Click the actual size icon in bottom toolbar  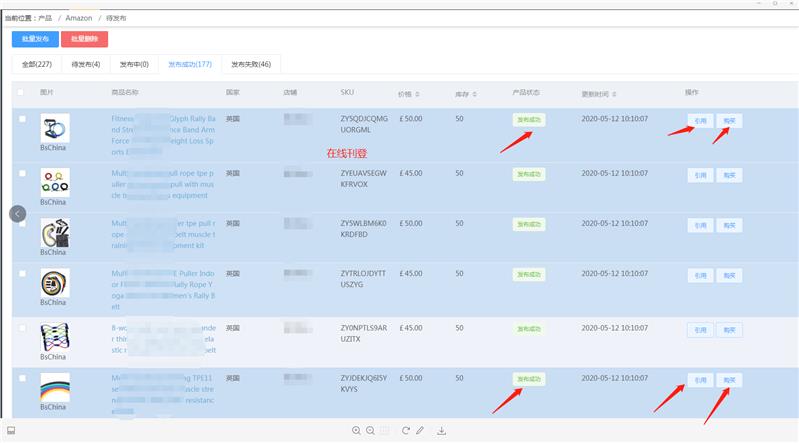tap(385, 431)
